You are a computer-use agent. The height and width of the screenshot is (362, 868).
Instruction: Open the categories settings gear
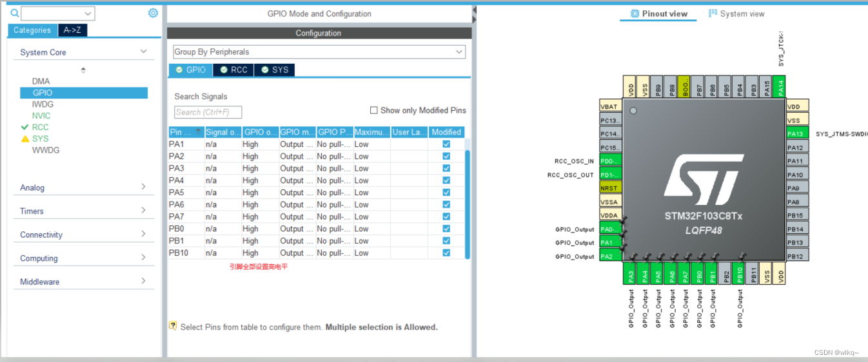pos(153,13)
